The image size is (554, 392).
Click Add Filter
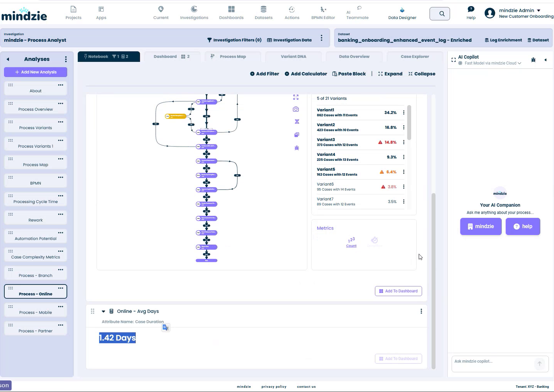coord(264,74)
